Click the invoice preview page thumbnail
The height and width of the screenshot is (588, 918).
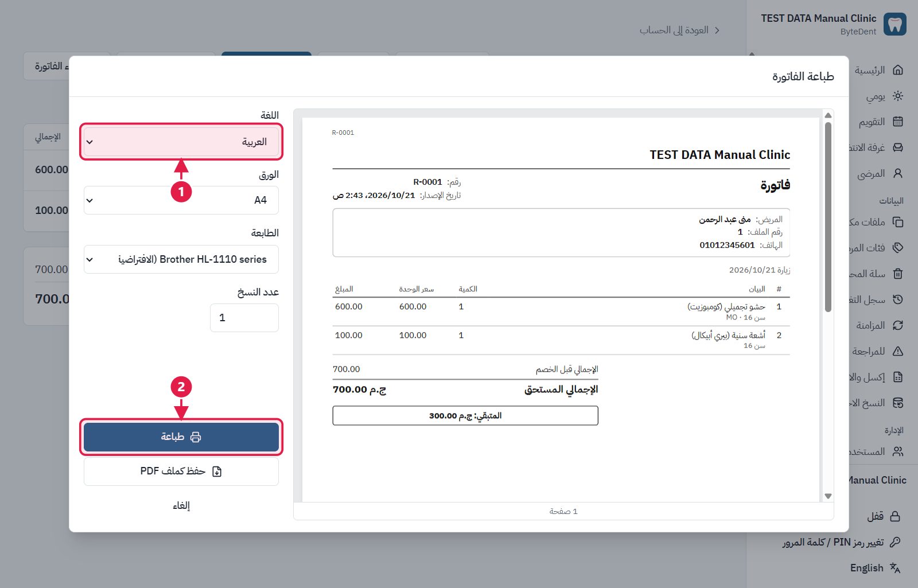561,310
